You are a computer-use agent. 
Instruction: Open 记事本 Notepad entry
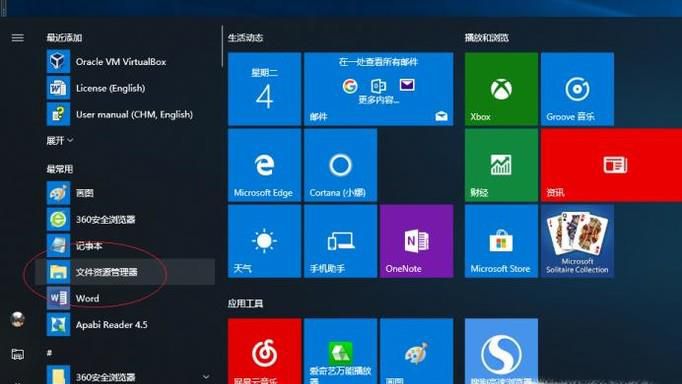point(130,246)
